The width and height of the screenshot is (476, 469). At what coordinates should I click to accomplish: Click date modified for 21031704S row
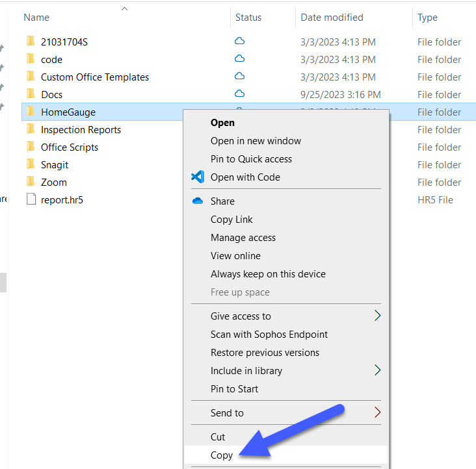338,42
